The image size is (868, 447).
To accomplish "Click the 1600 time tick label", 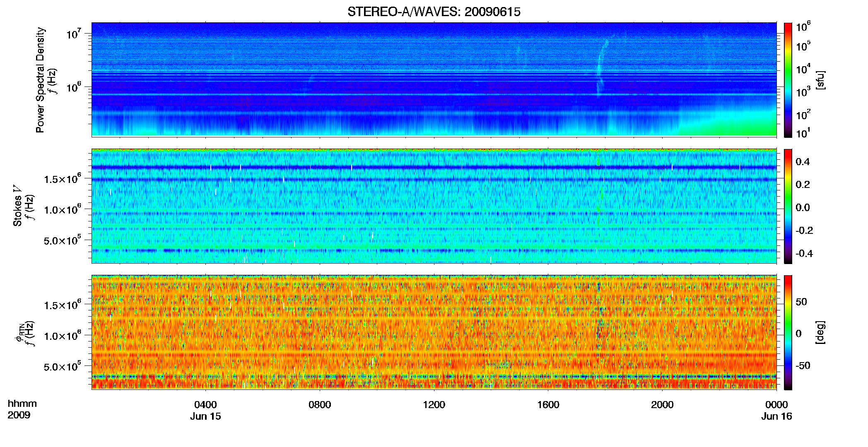I will tap(548, 405).
